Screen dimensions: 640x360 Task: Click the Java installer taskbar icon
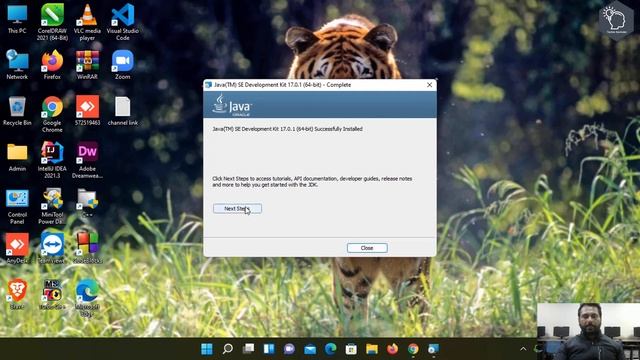point(433,349)
